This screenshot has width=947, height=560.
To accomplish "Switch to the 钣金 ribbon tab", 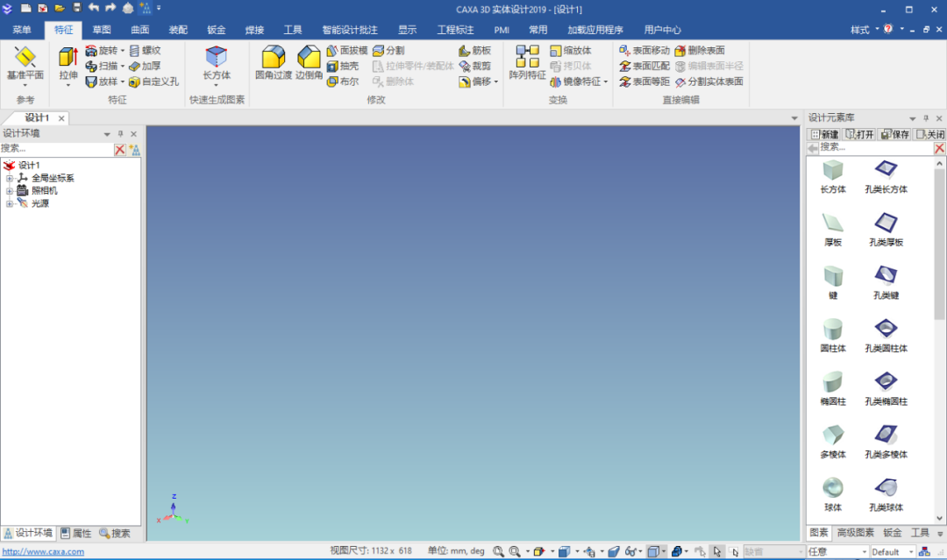I will [x=217, y=30].
